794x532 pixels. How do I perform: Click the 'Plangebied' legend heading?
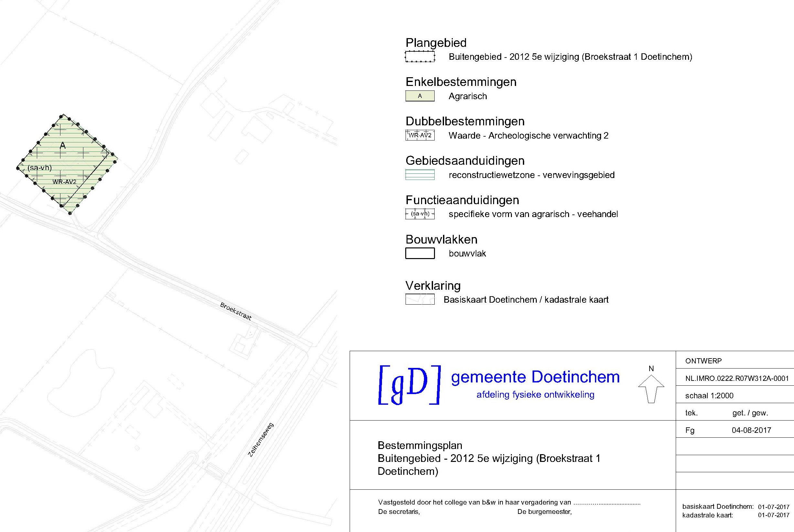pos(436,43)
